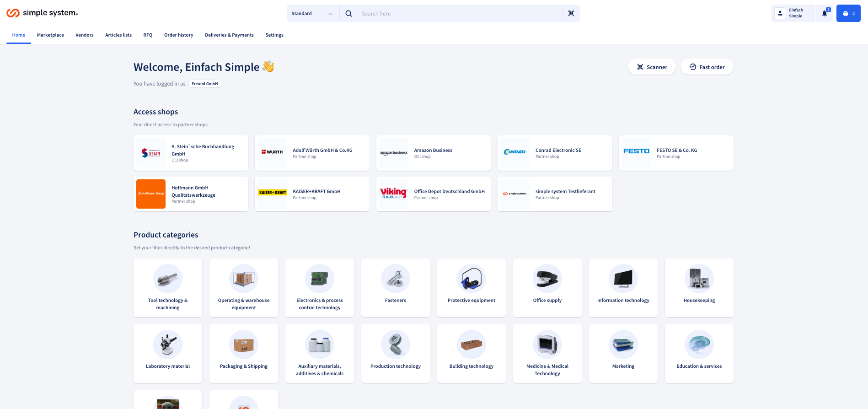Select Auxiliary materials & chemicals image
This screenshot has height=409, width=868.
click(x=320, y=344)
